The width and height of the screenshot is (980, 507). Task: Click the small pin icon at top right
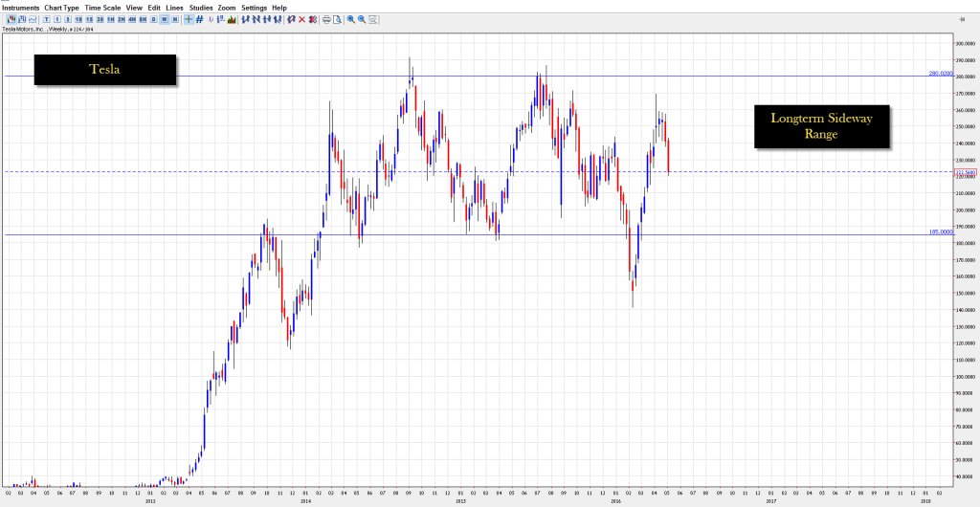click(961, 19)
